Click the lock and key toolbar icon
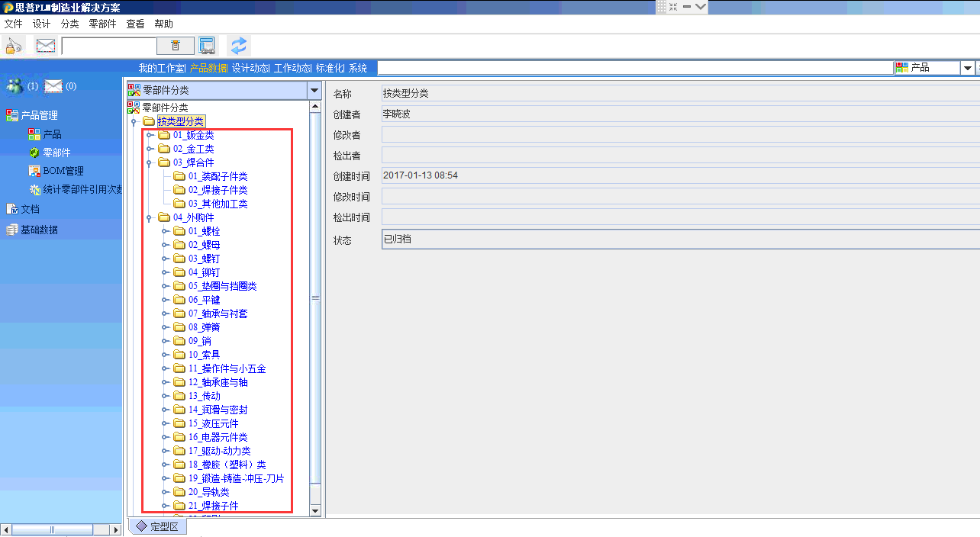 pyautogui.click(x=14, y=46)
